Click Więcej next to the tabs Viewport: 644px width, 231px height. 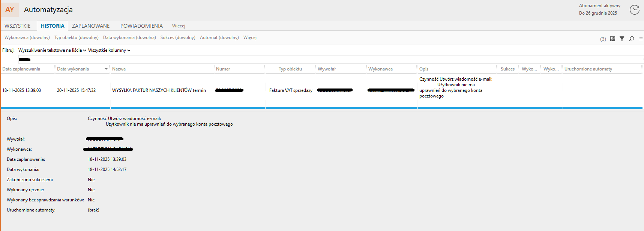pos(179,26)
